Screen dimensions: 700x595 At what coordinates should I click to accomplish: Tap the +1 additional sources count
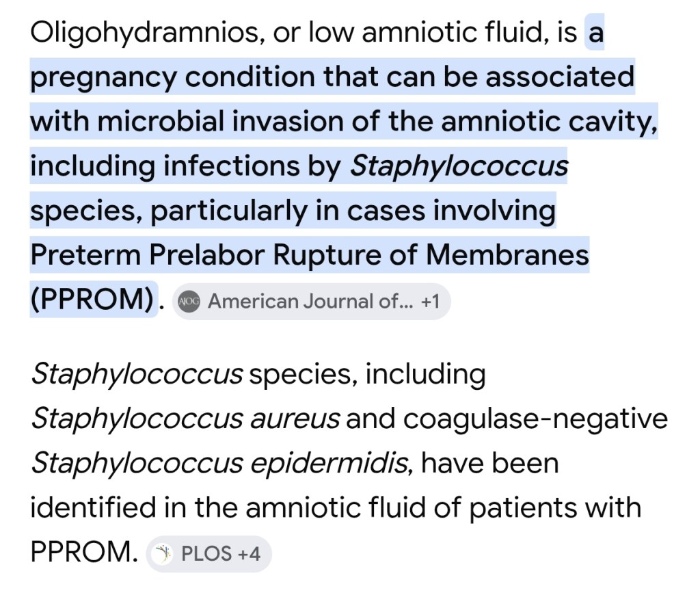click(x=431, y=301)
